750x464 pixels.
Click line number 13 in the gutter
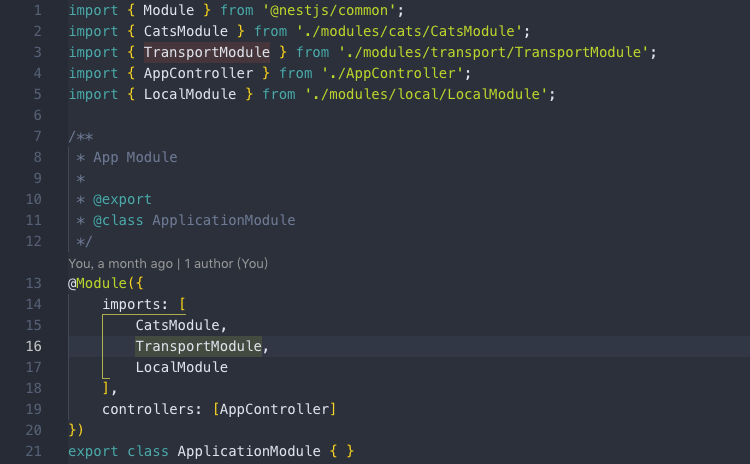[33, 283]
